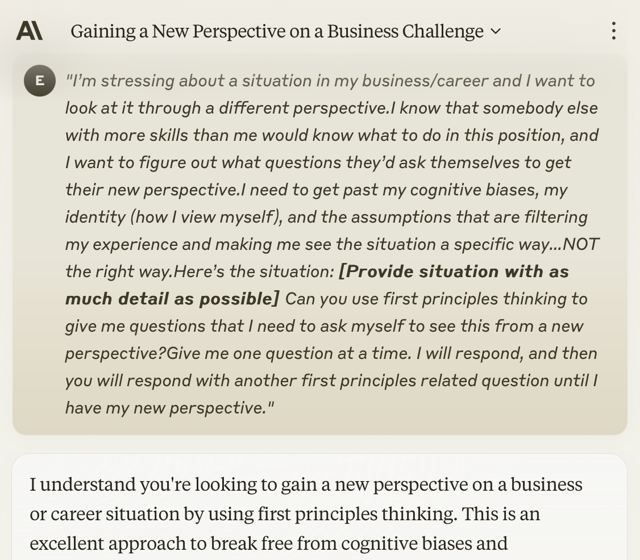Click the user avatar labeled E
640x560 pixels.
coord(40,80)
